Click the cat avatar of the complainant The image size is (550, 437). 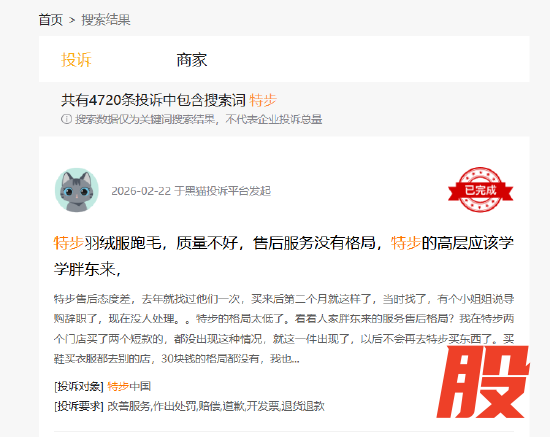[76, 190]
